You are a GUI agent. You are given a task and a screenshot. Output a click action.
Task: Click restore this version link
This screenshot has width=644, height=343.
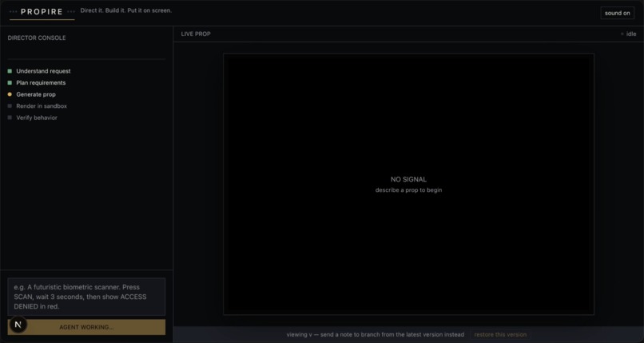pyautogui.click(x=500, y=334)
